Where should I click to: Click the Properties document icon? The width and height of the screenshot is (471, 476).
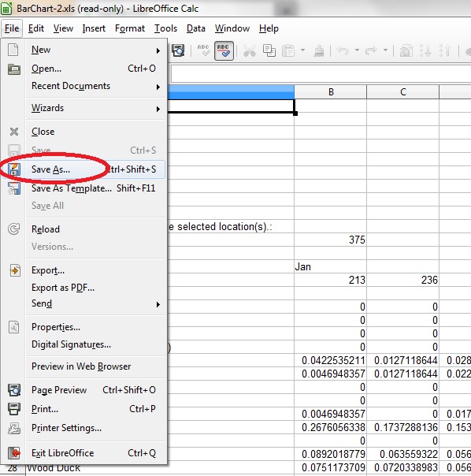point(14,327)
